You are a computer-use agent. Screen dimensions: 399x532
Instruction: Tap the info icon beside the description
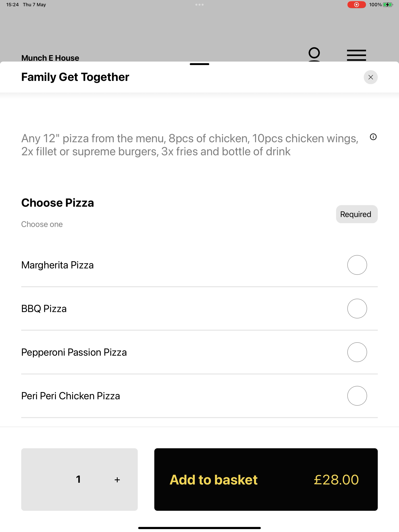pyautogui.click(x=373, y=137)
